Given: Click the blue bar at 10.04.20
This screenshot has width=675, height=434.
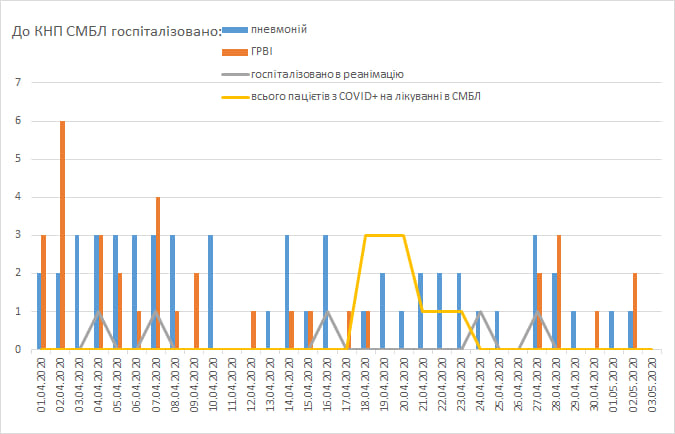Looking at the screenshot, I should [211, 292].
